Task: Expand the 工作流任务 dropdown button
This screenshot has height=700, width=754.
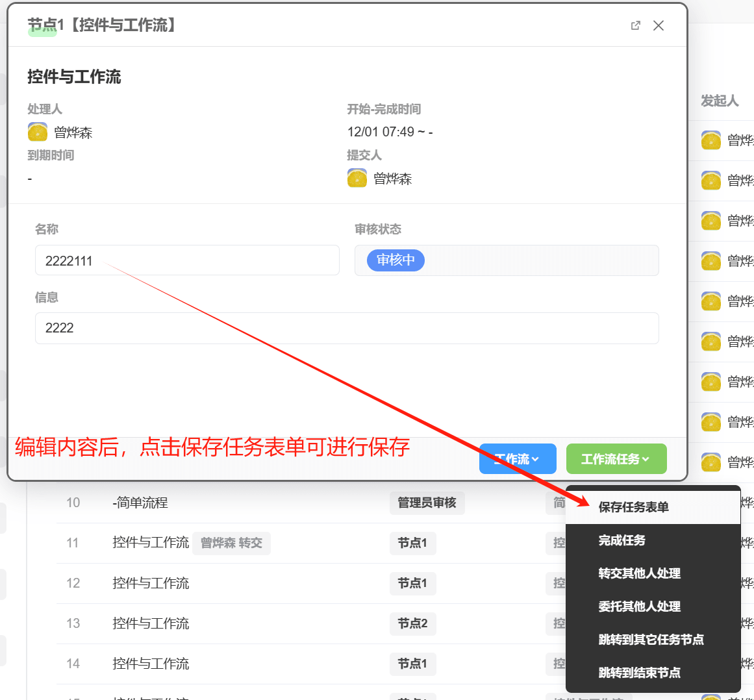Action: pyautogui.click(x=616, y=459)
